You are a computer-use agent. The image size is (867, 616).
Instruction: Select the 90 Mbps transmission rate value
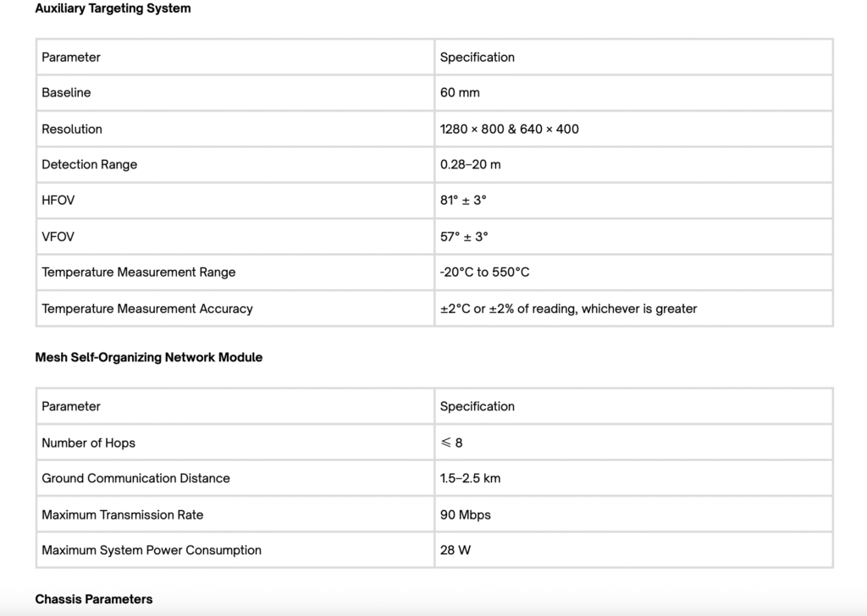(465, 514)
